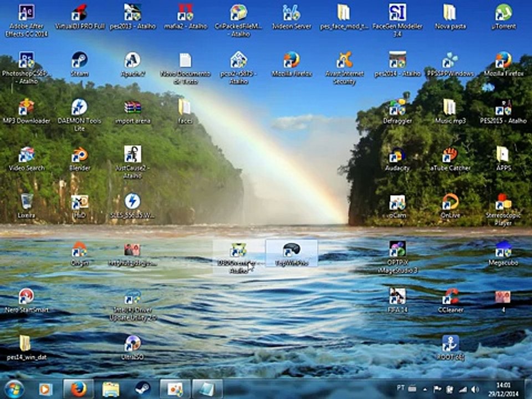532x399 pixels.
Task: Select the Lixeira recycle bin icon
Action: coord(27,206)
